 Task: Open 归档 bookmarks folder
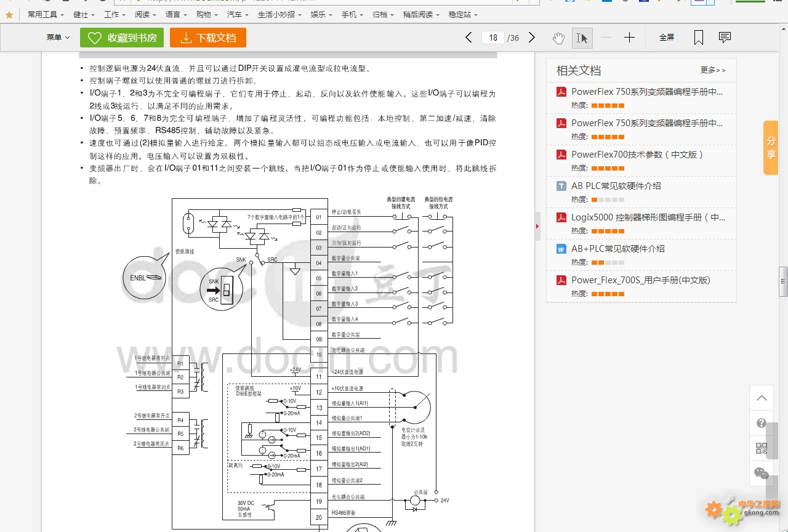(x=384, y=15)
